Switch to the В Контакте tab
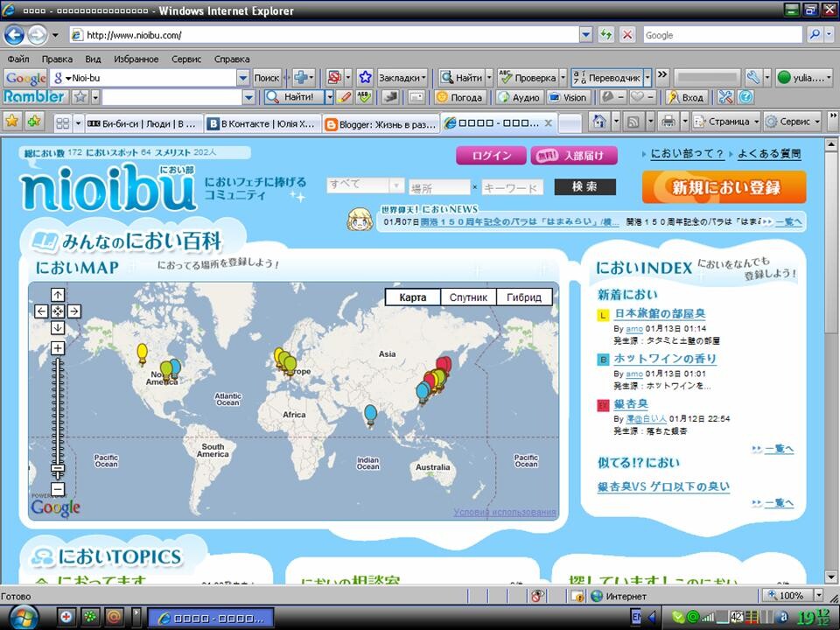The width and height of the screenshot is (840, 630). (263, 123)
